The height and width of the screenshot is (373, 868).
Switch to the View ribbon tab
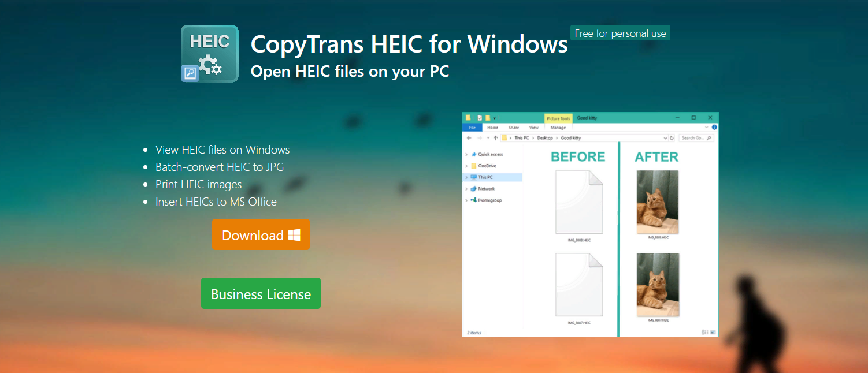[x=534, y=128]
